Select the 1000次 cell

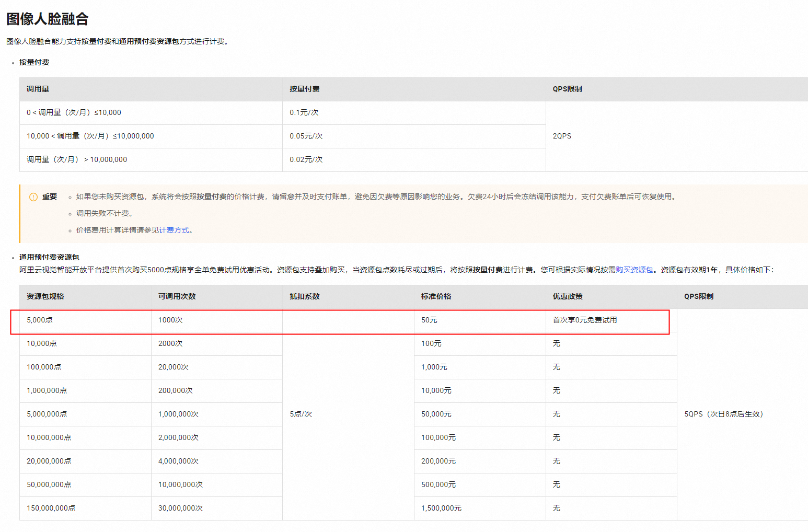pyautogui.click(x=217, y=320)
